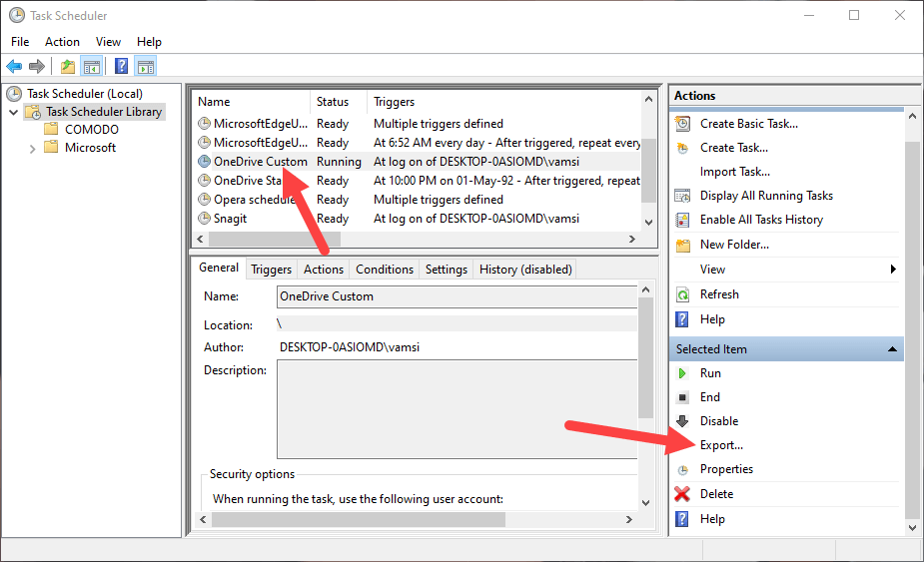Click task list horizontal scrollbar right arrow

click(632, 240)
